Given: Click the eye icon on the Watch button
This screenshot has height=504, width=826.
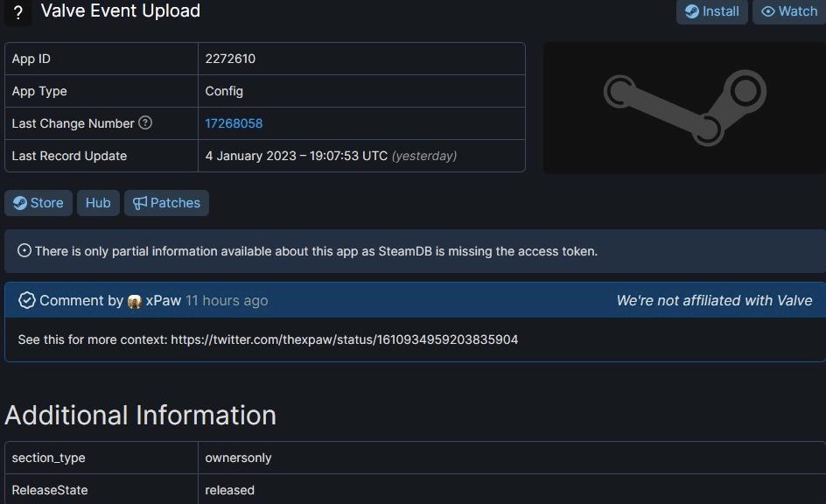Looking at the screenshot, I should click(x=768, y=11).
